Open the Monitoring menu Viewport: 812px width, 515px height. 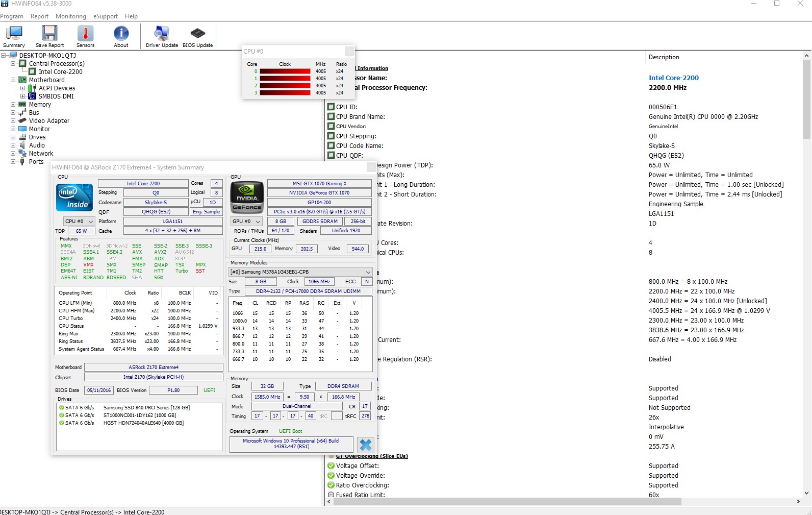[71, 16]
